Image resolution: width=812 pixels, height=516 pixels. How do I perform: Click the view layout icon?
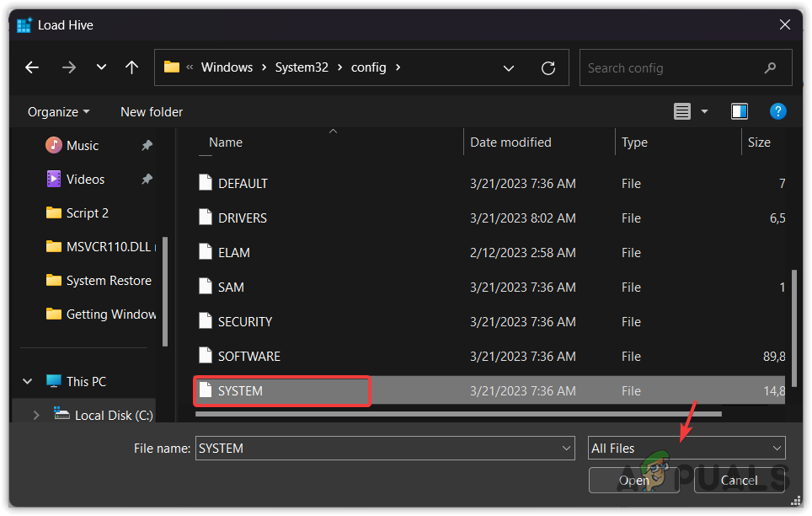[682, 111]
